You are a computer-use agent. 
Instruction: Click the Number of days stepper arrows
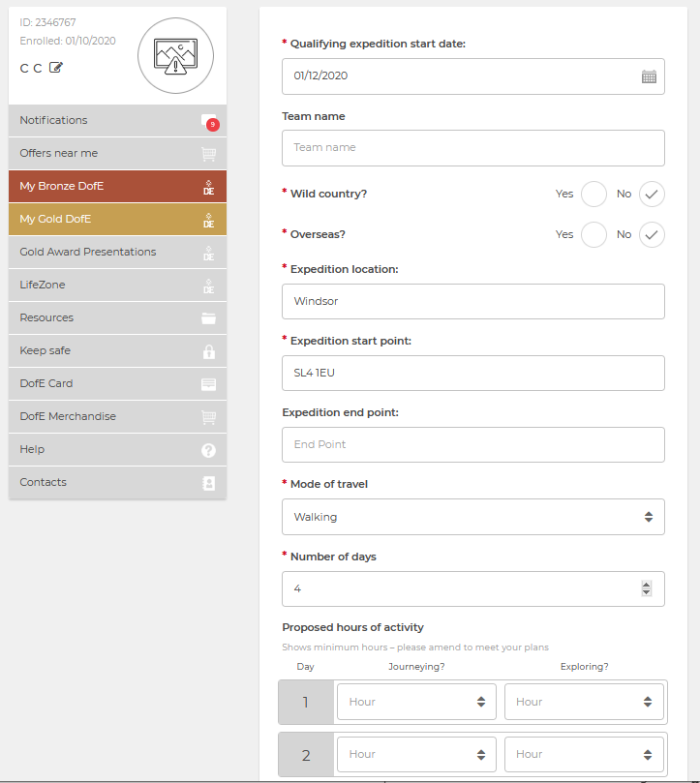point(646,588)
